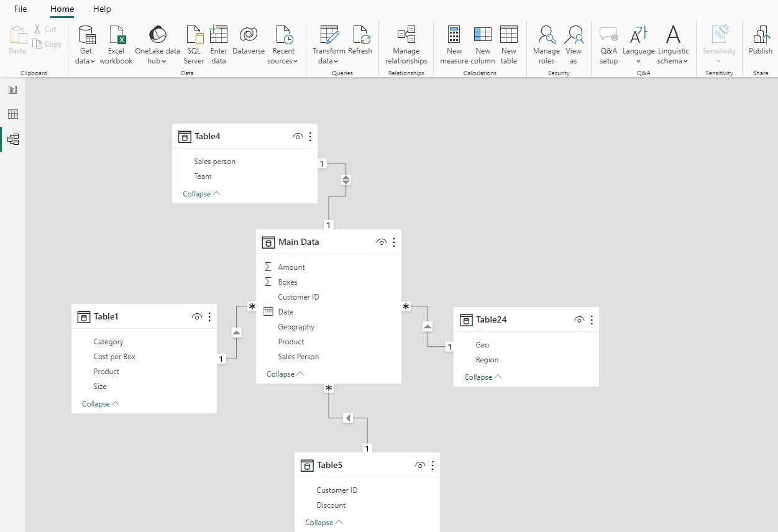Open the Transform data menu

[x=329, y=45]
